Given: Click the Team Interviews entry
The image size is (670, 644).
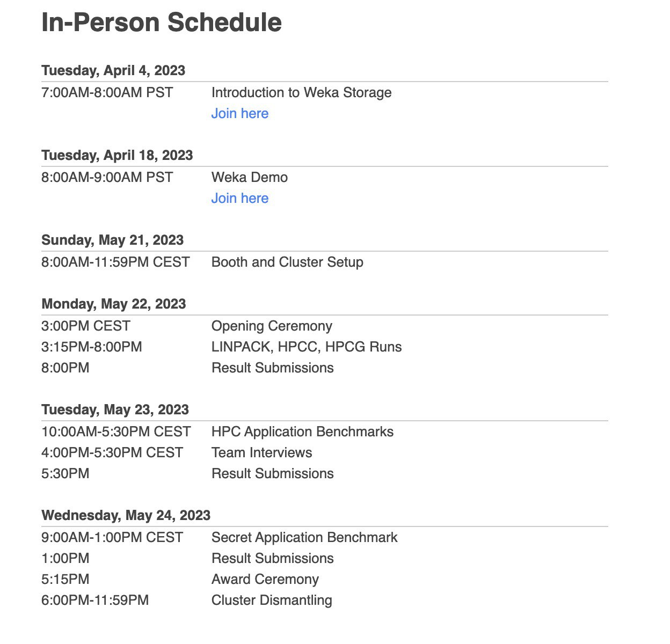Looking at the screenshot, I should click(261, 452).
